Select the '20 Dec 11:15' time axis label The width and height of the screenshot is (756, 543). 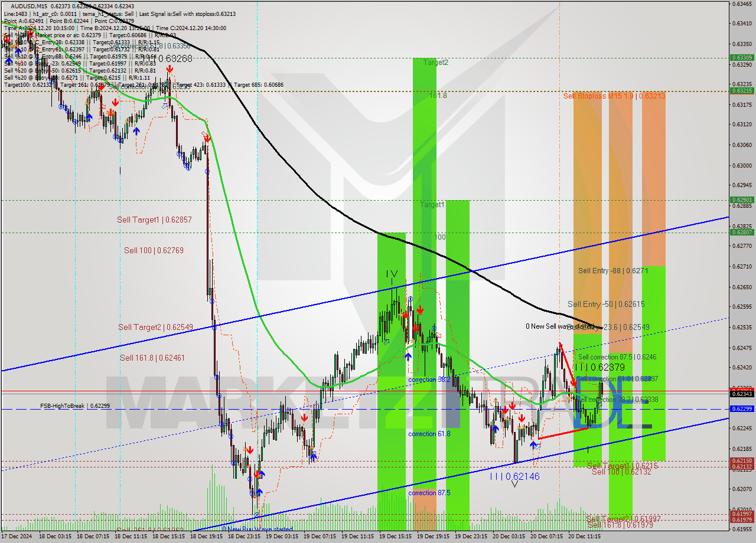585,538
